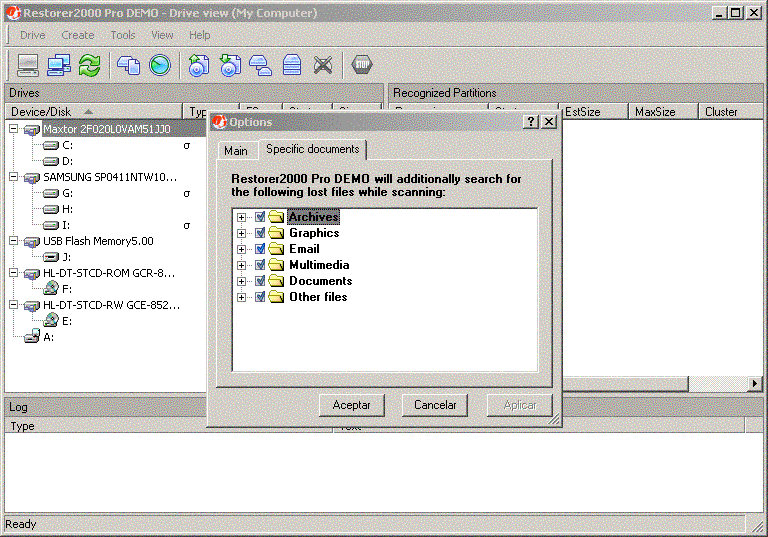The image size is (768, 537).
Task: Uncheck the Graphics checkbox
Action: (260, 233)
